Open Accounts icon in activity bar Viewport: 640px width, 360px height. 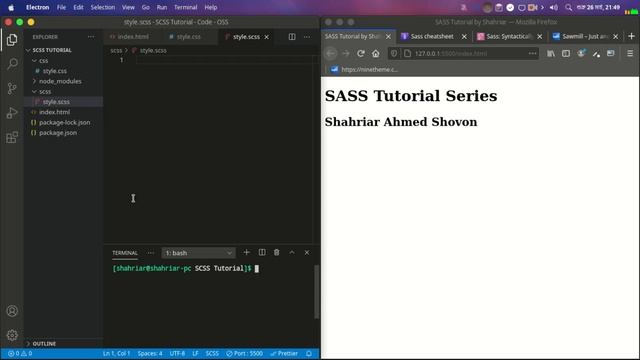(12, 311)
